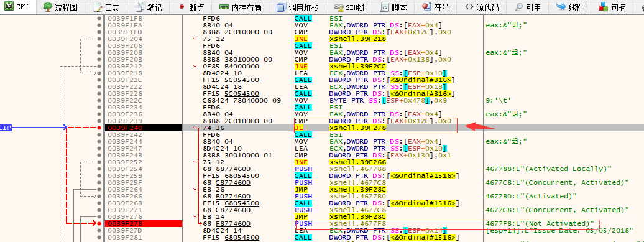Click the JMP xshell.39F28C instruction at 0039F276
Screen dimensions: 644x242
[340, 217]
